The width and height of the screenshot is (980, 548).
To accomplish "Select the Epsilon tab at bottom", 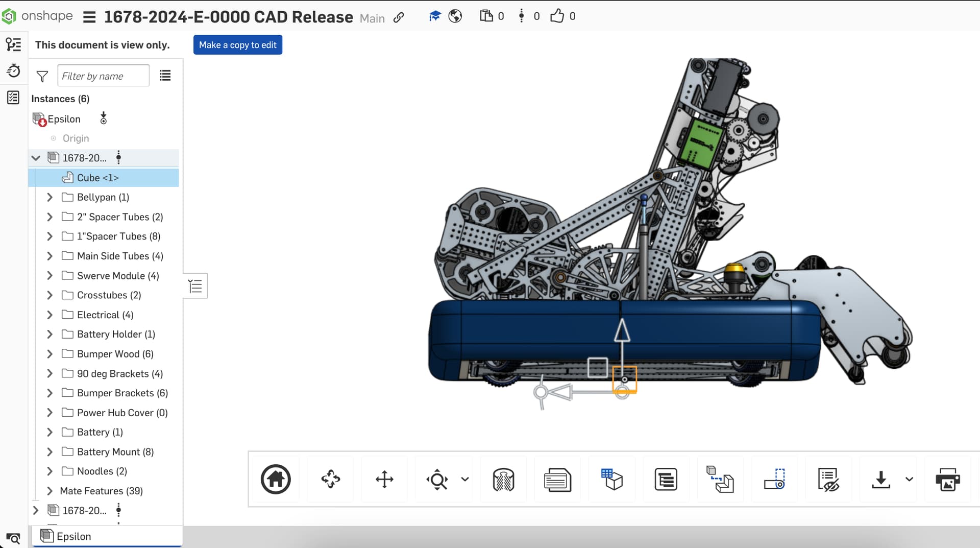I will [x=107, y=536].
